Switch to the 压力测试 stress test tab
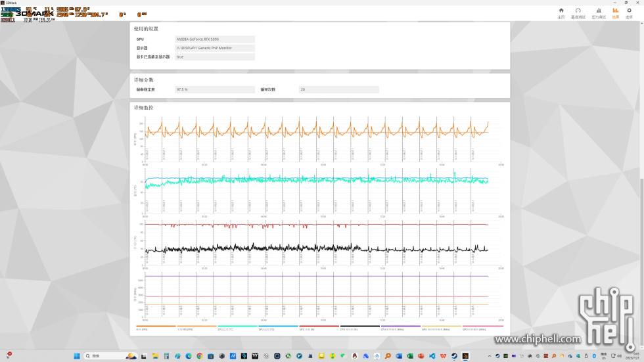This screenshot has height=362, width=644. click(599, 13)
